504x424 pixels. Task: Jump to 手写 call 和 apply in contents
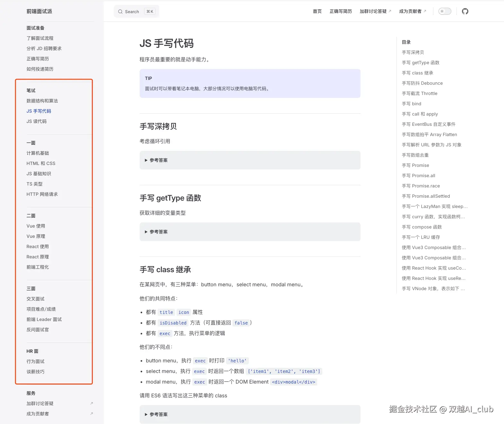(420, 114)
